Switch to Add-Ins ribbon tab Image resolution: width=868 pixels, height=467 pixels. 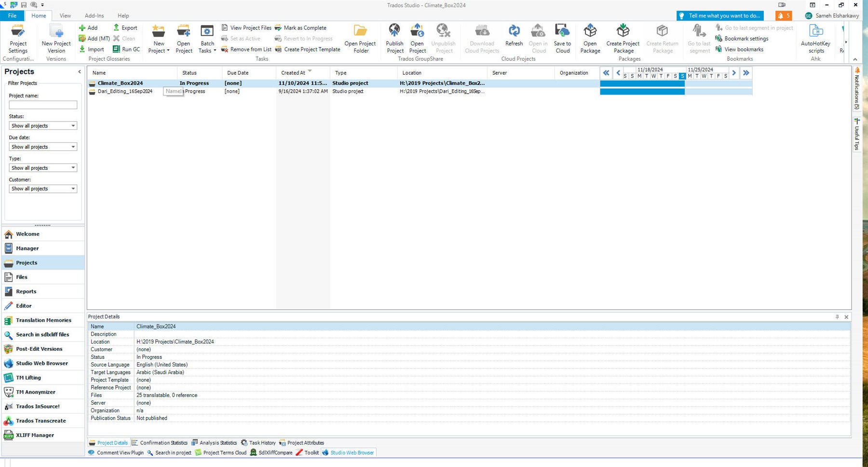coord(95,16)
